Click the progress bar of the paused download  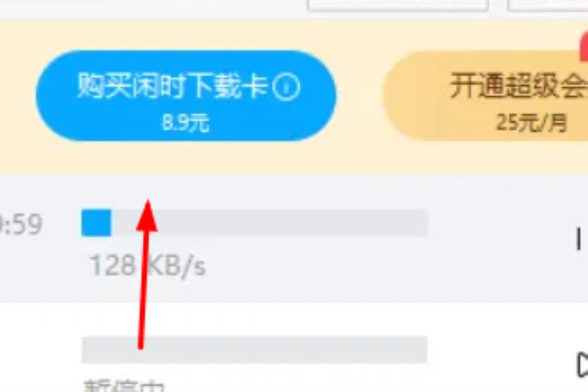[254, 349]
